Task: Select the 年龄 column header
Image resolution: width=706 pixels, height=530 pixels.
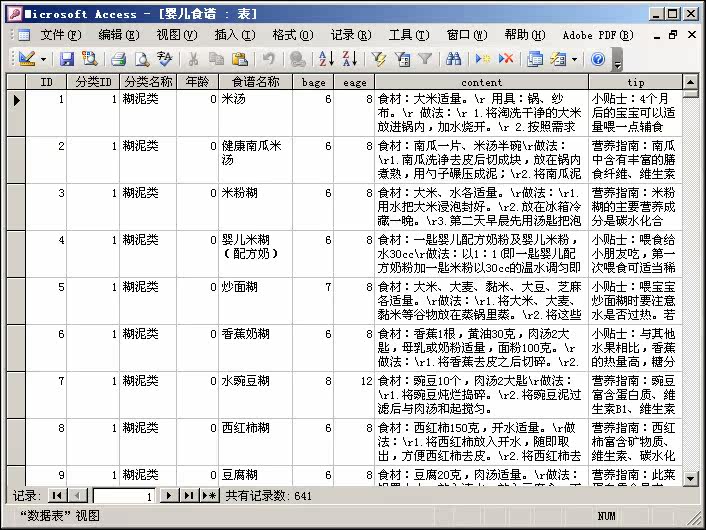Action: tap(197, 82)
